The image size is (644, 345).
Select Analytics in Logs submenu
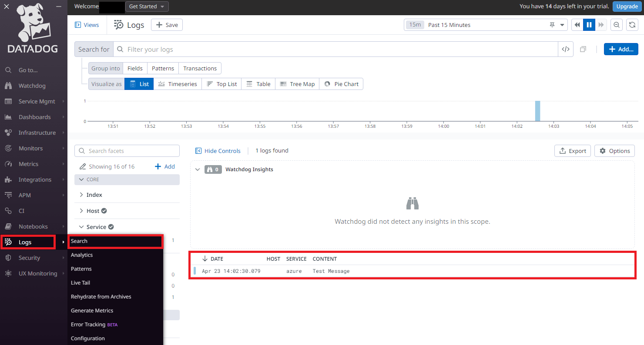(x=82, y=255)
